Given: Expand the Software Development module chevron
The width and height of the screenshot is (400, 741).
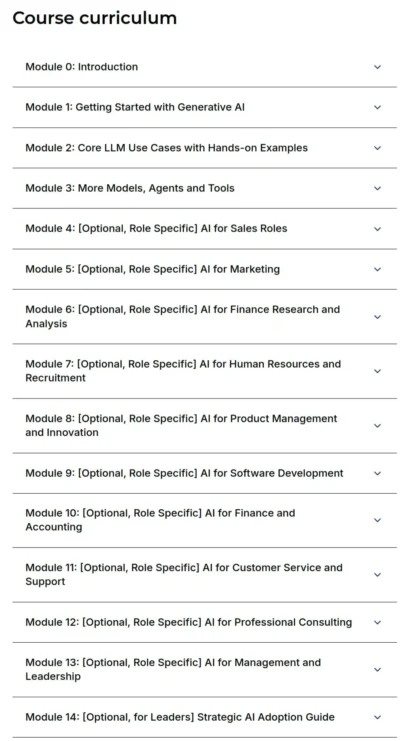Looking at the screenshot, I should click(x=377, y=473).
